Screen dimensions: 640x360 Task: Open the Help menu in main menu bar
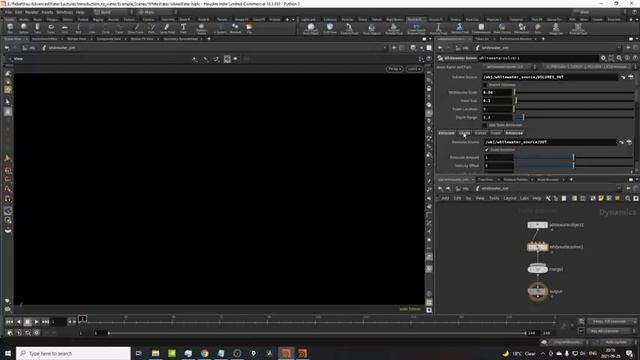click(x=80, y=12)
